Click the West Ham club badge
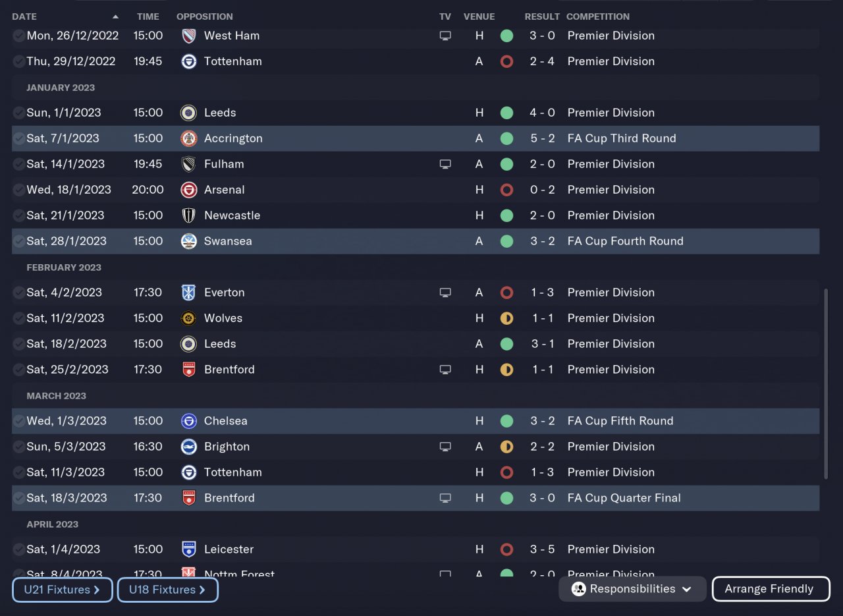The width and height of the screenshot is (843, 616). (188, 36)
